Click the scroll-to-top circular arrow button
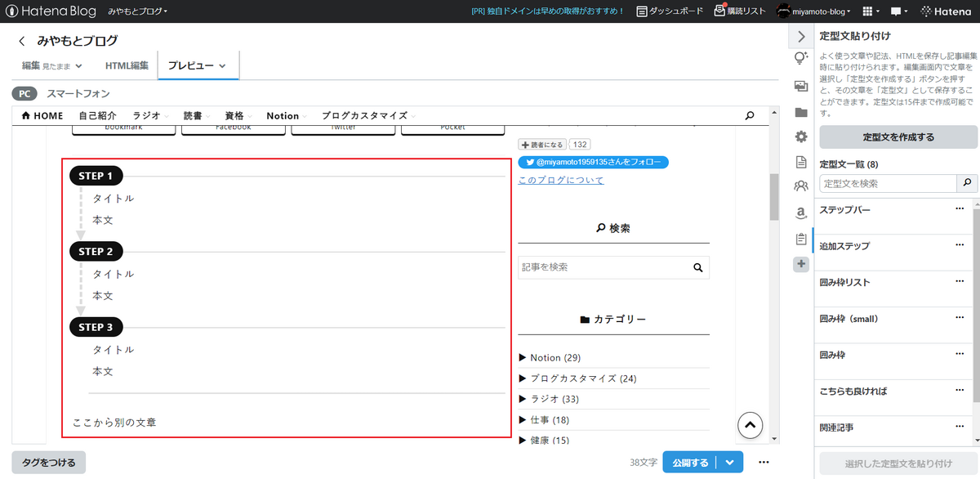This screenshot has height=479, width=980. 750,424
